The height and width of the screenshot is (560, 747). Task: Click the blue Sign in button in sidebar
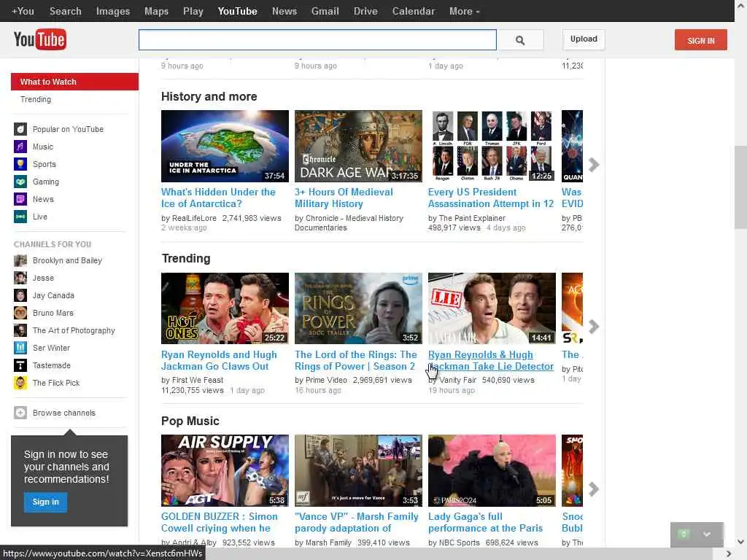45,502
